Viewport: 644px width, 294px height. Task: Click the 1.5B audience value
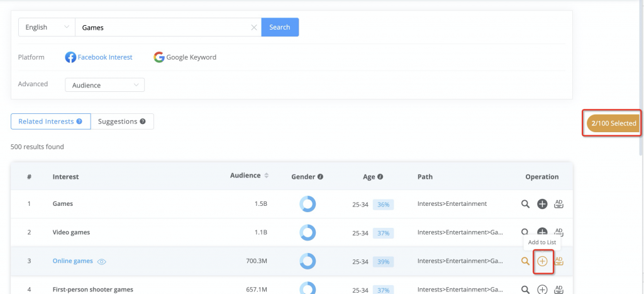[260, 203]
